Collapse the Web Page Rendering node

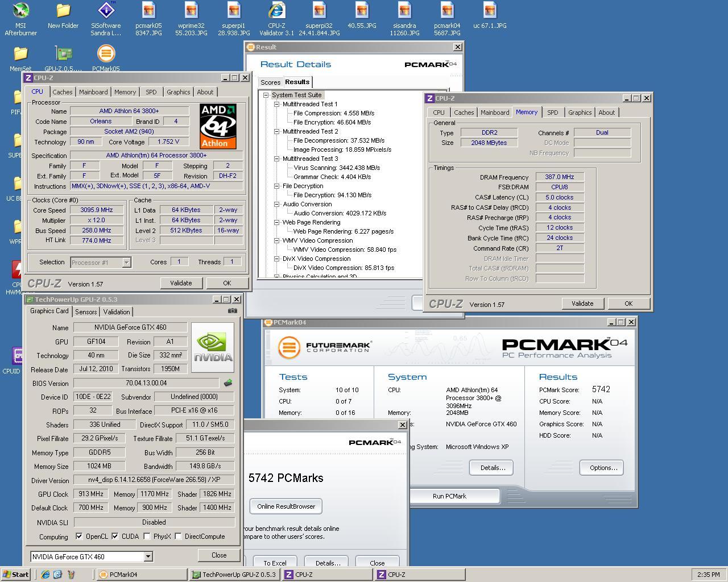pos(276,222)
